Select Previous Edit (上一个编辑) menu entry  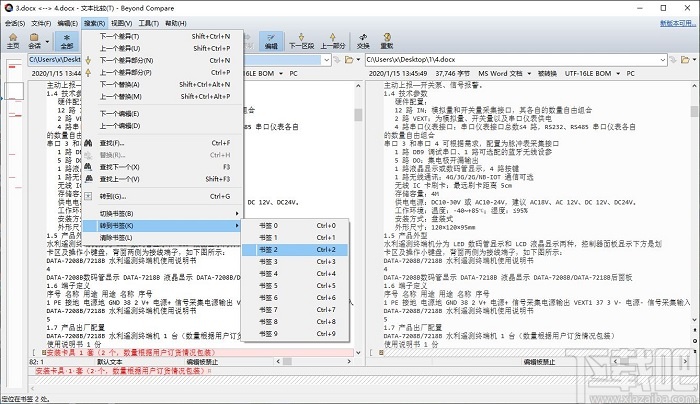pos(162,126)
